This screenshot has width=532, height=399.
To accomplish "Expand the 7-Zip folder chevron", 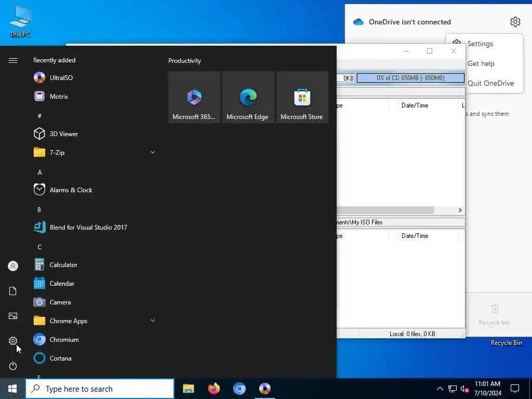I will coord(153,152).
